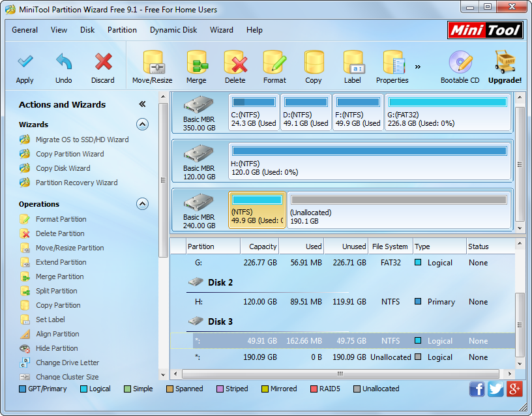The width and height of the screenshot is (532, 416).
Task: Click the Delete partition toolbar icon
Action: 235,63
